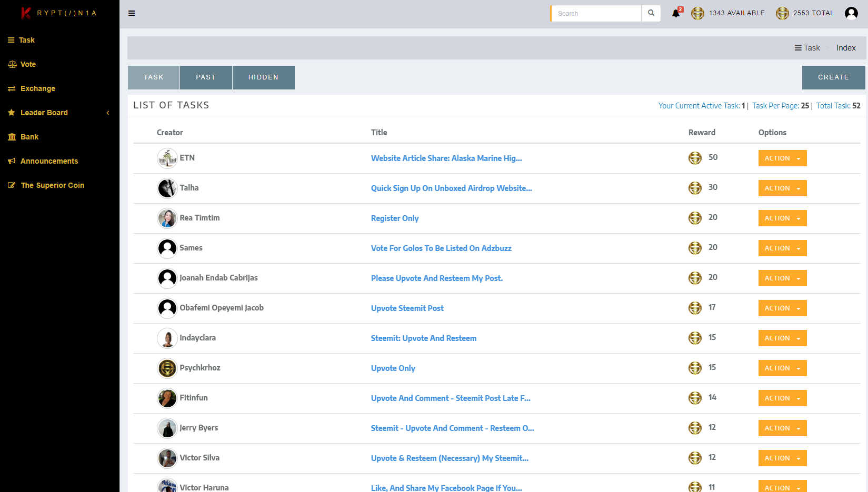
Task: Click the Leader Board star icon
Action: pyautogui.click(x=12, y=113)
